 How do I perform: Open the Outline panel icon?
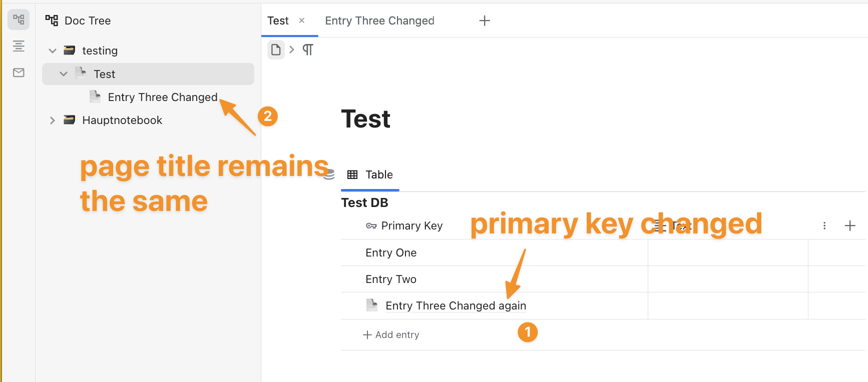click(19, 46)
